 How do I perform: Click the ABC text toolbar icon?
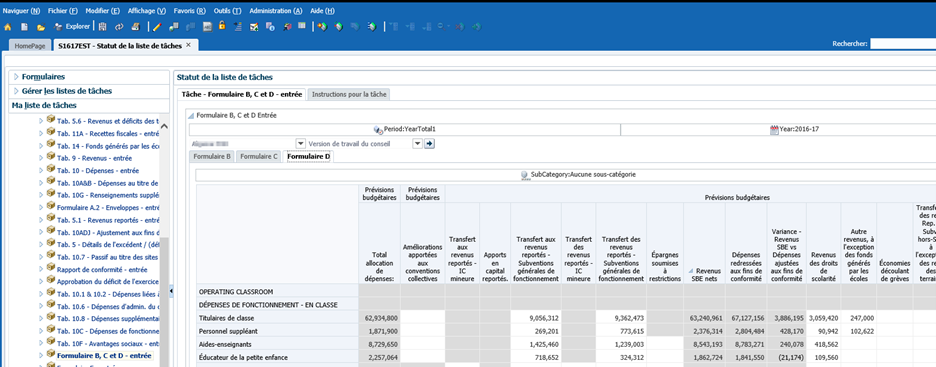pyautogui.click(x=207, y=27)
